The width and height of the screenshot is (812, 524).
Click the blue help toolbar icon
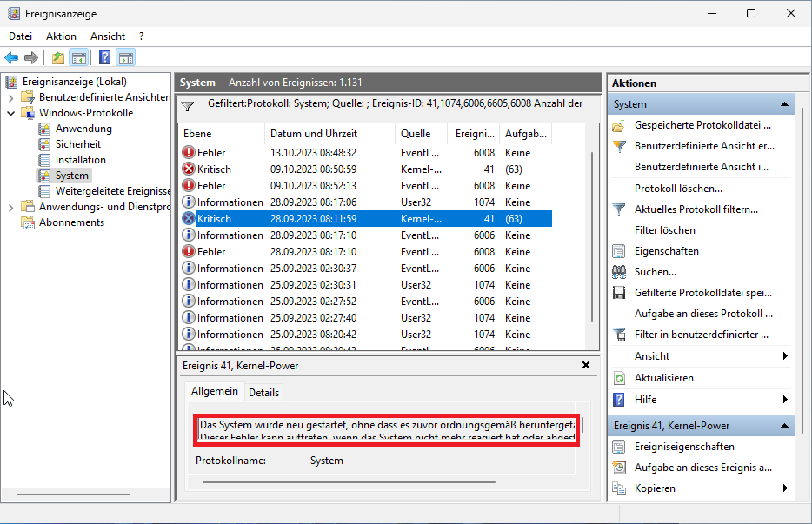104,58
